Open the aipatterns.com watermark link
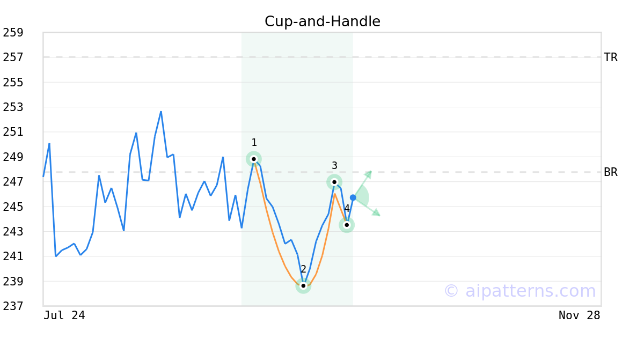The width and height of the screenshot is (644, 338). point(519,291)
